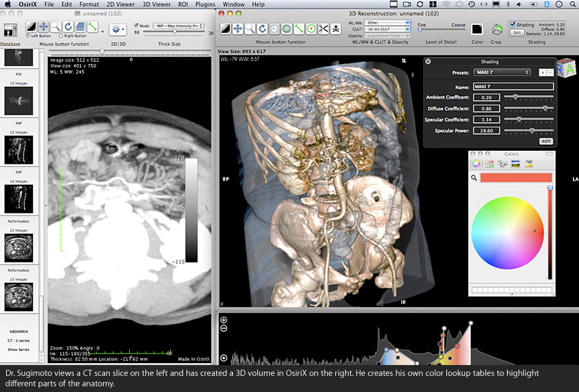Toggle the Thick Slab Mode checkbox
579x392 pixels.
click(x=136, y=26)
